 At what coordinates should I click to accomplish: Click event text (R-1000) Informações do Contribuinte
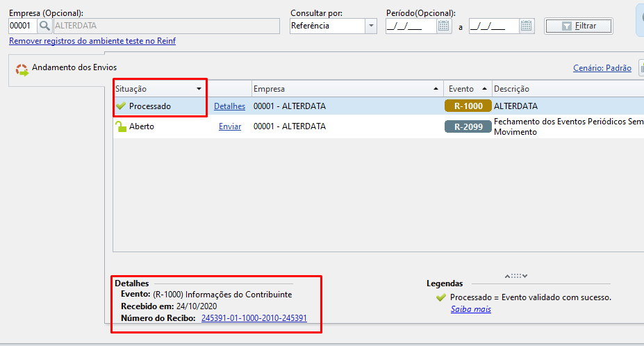[x=222, y=295]
